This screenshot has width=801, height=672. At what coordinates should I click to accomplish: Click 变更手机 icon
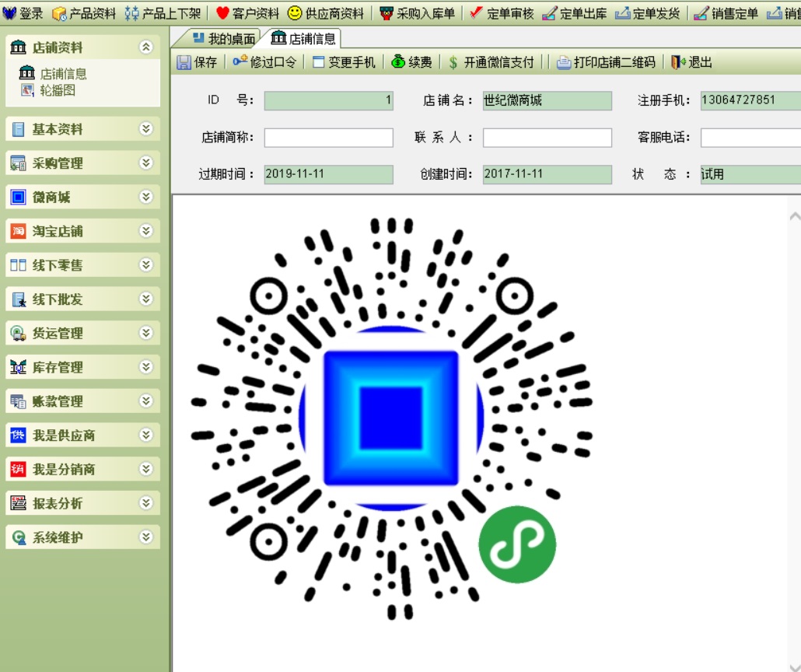point(318,62)
